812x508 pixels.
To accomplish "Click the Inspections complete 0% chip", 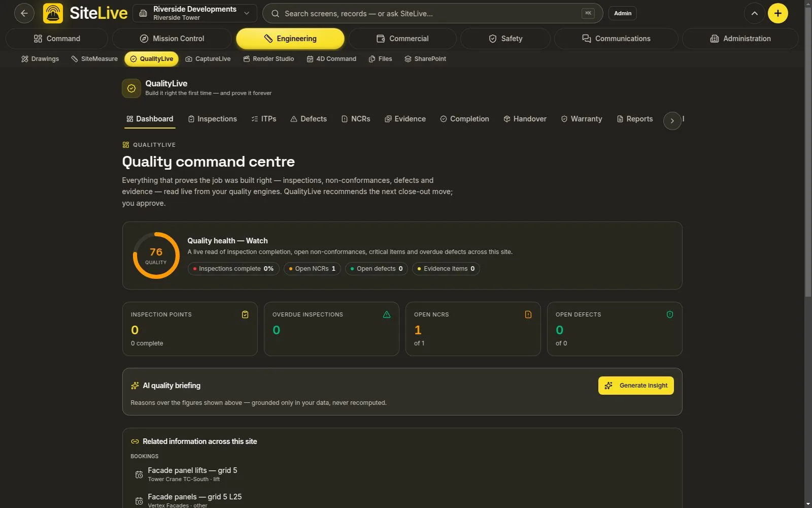I will (233, 269).
